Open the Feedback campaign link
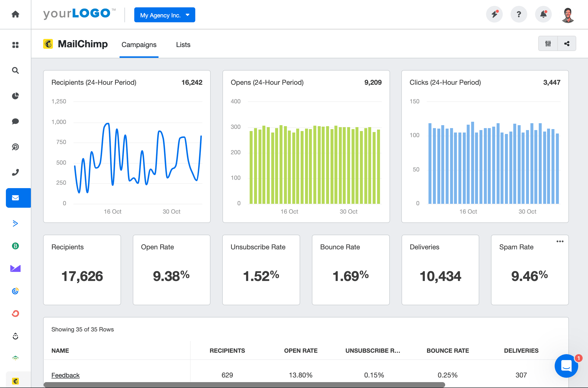 (65, 375)
